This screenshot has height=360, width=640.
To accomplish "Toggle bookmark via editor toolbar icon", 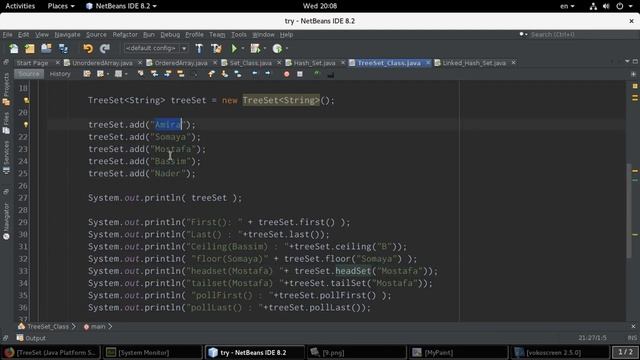I will [x=238, y=74].
